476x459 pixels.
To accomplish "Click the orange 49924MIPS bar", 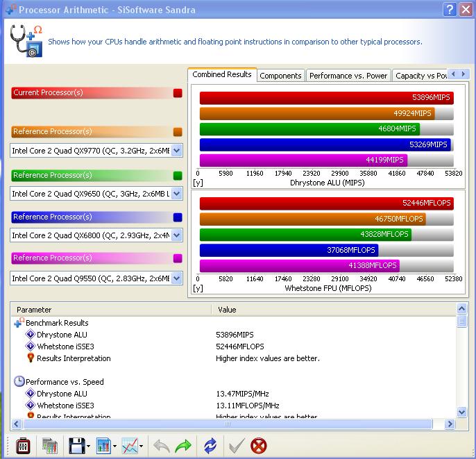I will coord(317,113).
